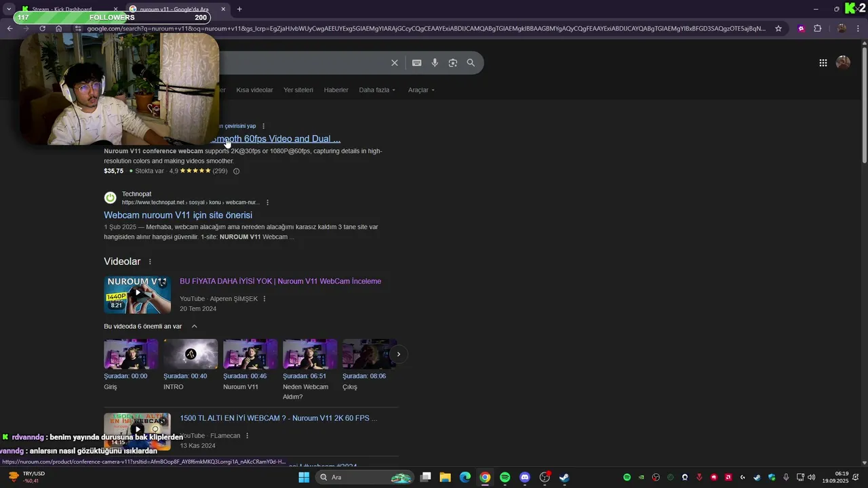Open options for the Technopat result
This screenshot has width=868, height=488.
(268, 203)
